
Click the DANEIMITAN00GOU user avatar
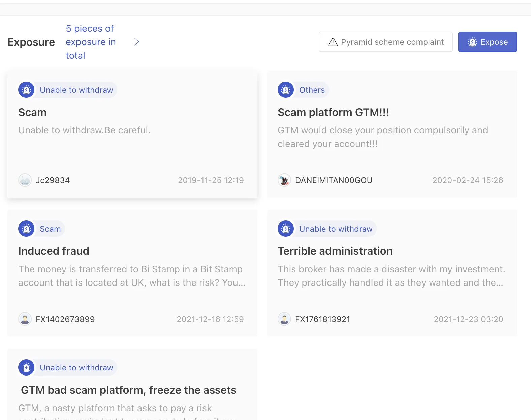point(284,180)
